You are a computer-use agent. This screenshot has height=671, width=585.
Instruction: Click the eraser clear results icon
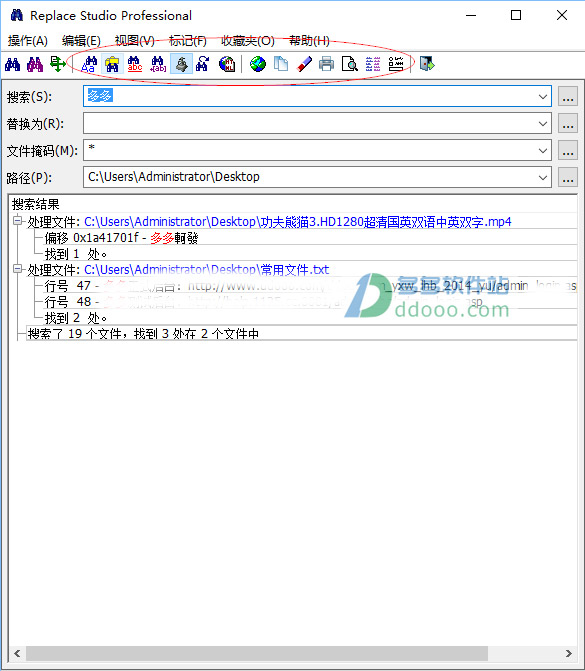coord(304,64)
